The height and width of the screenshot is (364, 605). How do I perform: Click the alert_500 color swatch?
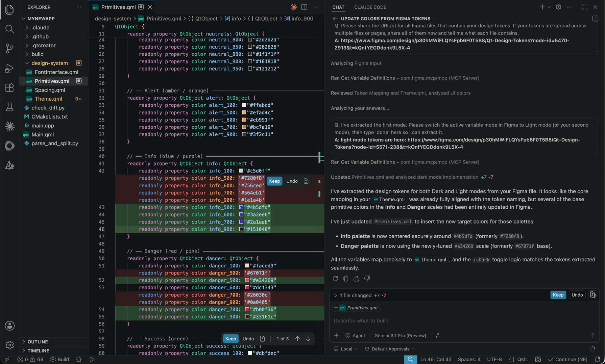pos(244,113)
